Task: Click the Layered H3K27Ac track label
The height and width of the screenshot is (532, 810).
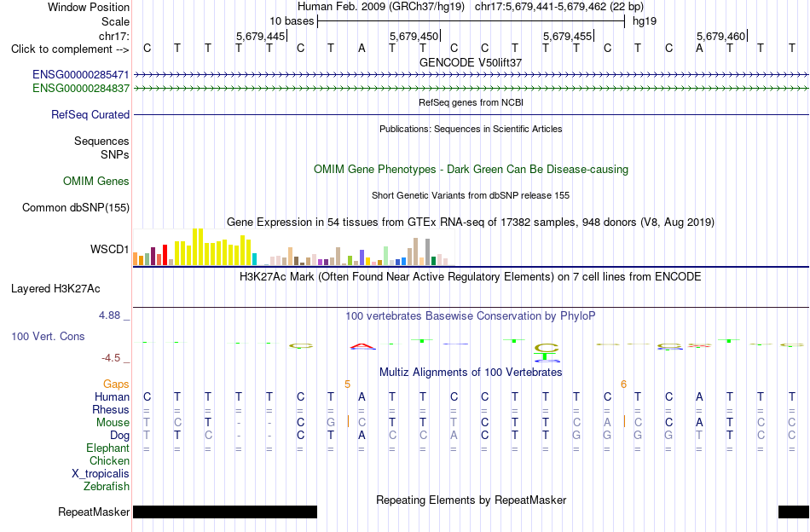Action: (x=55, y=289)
